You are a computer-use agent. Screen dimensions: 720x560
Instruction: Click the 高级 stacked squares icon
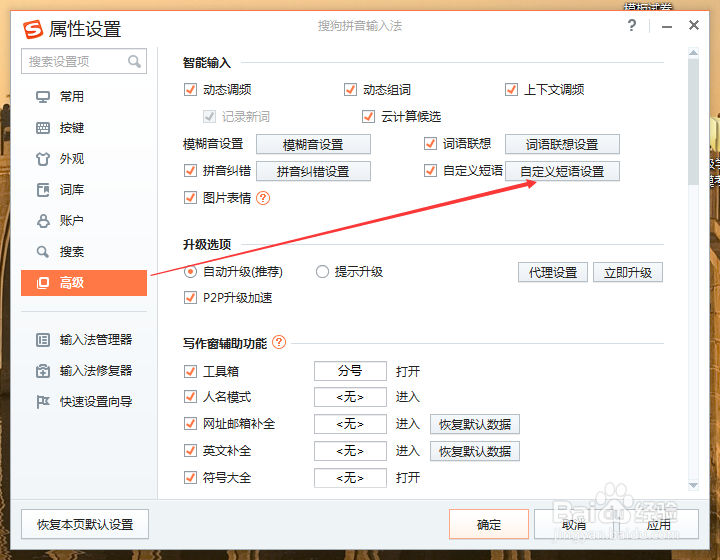point(43,283)
